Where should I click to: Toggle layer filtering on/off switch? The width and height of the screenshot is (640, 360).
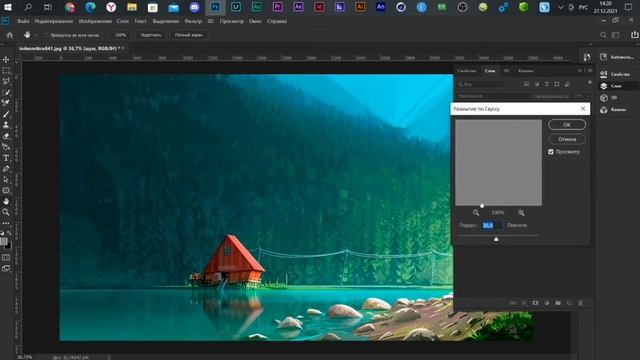click(589, 83)
